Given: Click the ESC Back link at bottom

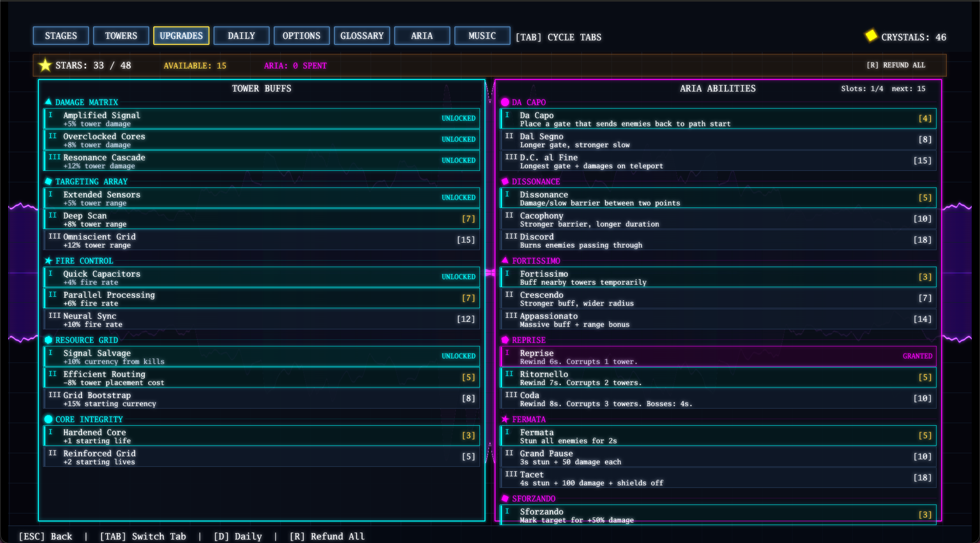Looking at the screenshot, I should point(46,536).
